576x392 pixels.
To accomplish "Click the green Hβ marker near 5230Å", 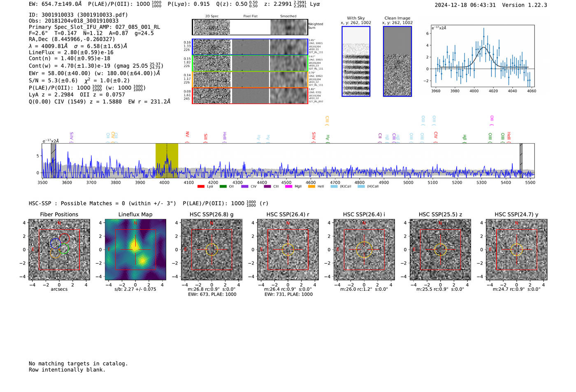I will pos(465,139).
